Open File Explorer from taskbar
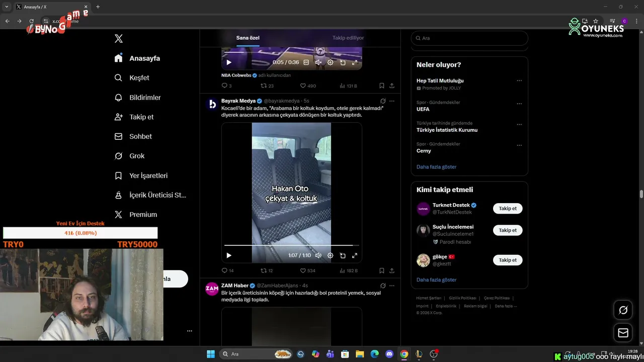644x362 pixels. point(360,354)
